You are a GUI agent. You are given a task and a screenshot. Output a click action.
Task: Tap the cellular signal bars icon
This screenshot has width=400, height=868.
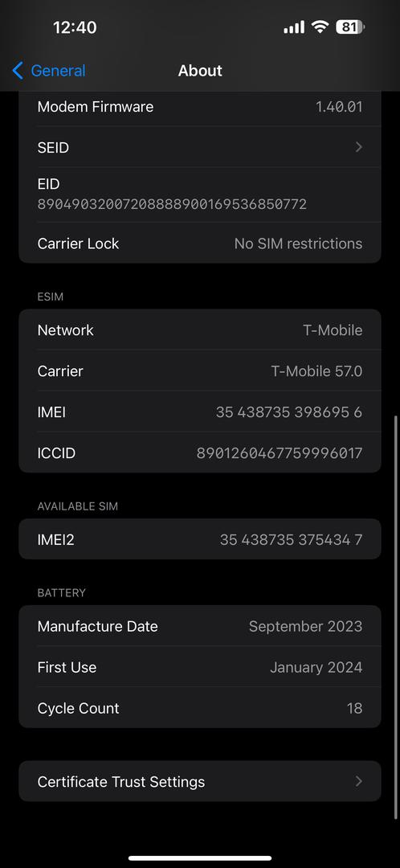294,27
